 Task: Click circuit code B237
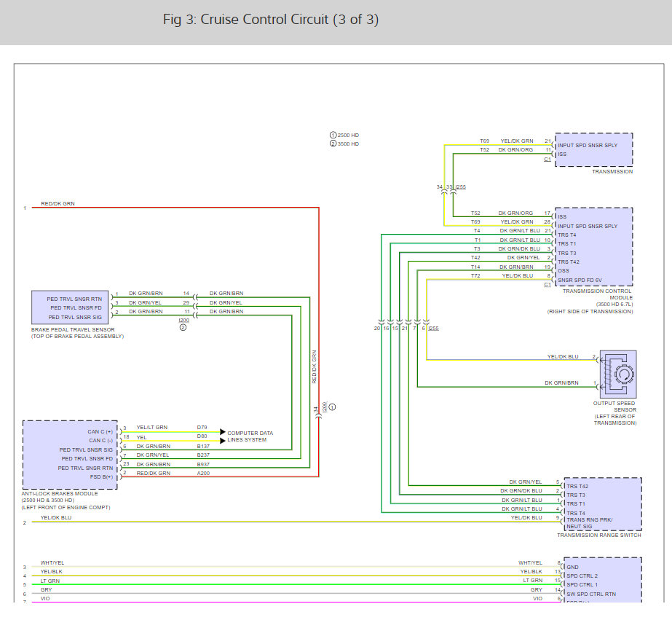[203, 455]
